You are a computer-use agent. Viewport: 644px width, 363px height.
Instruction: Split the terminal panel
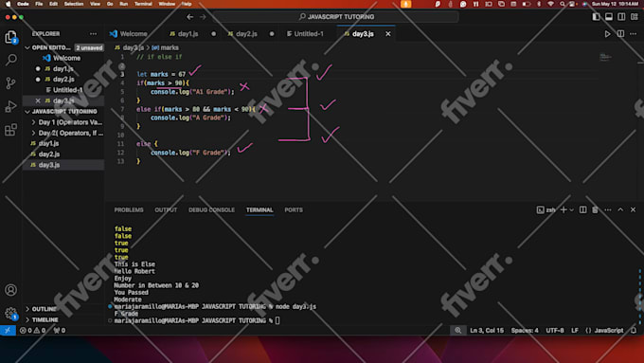(x=582, y=209)
